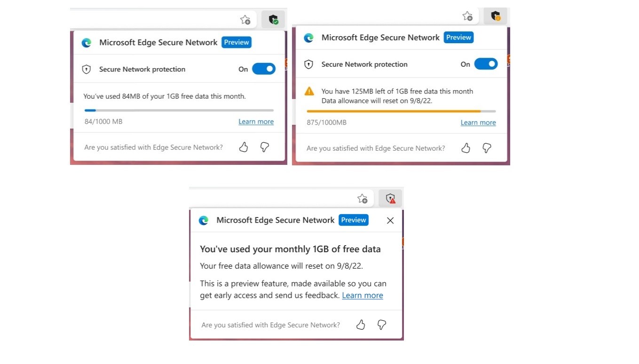
Task: Click the Secure Network shield icon with green checkmark
Action: pyautogui.click(x=273, y=20)
